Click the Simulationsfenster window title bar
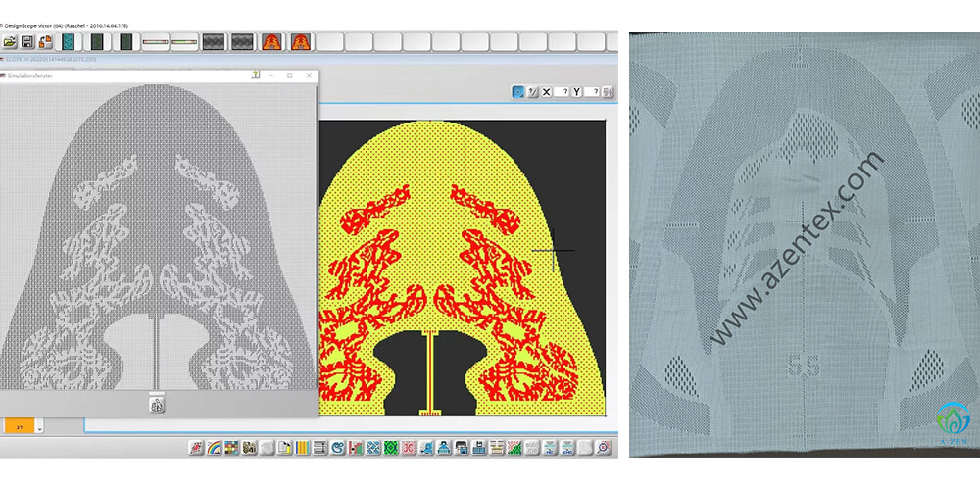The width and height of the screenshot is (980, 490). tap(118, 74)
